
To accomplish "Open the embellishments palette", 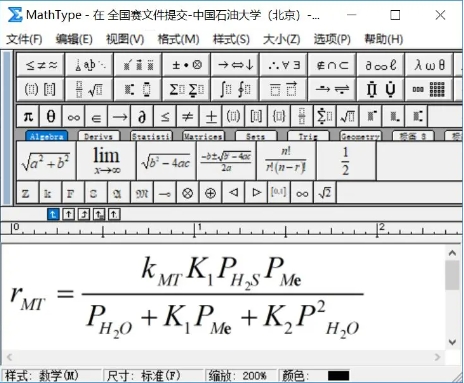I will coord(138,65).
